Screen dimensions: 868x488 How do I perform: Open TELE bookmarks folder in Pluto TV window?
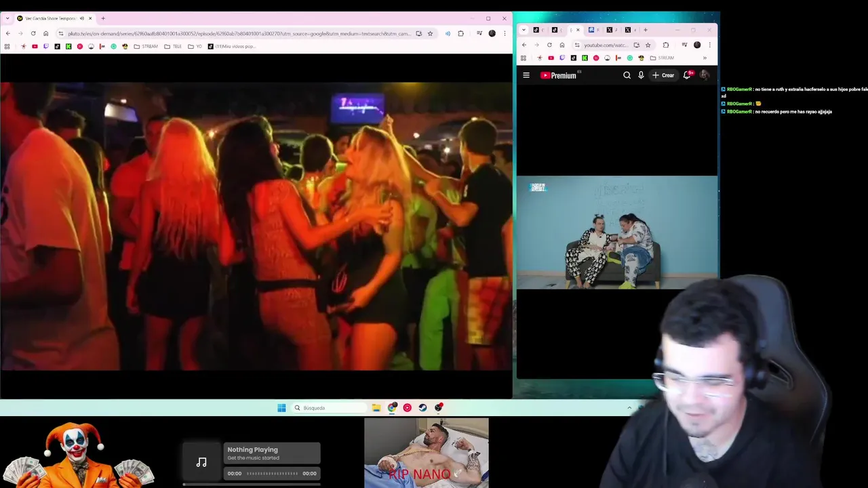(x=173, y=46)
